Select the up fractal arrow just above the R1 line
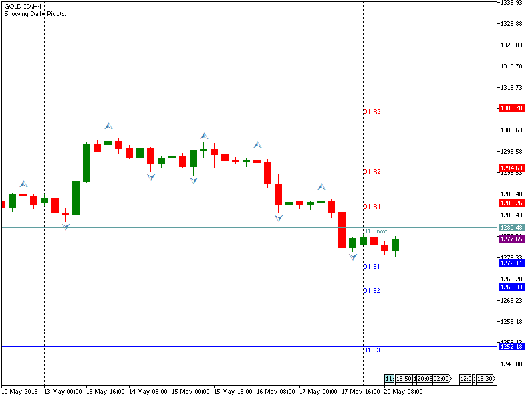Screen dimensions: 532x399 pos(321,187)
